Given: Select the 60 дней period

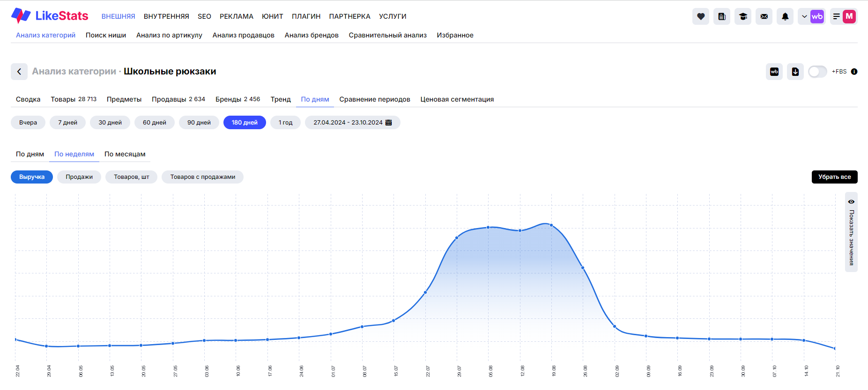Looking at the screenshot, I should (x=155, y=123).
